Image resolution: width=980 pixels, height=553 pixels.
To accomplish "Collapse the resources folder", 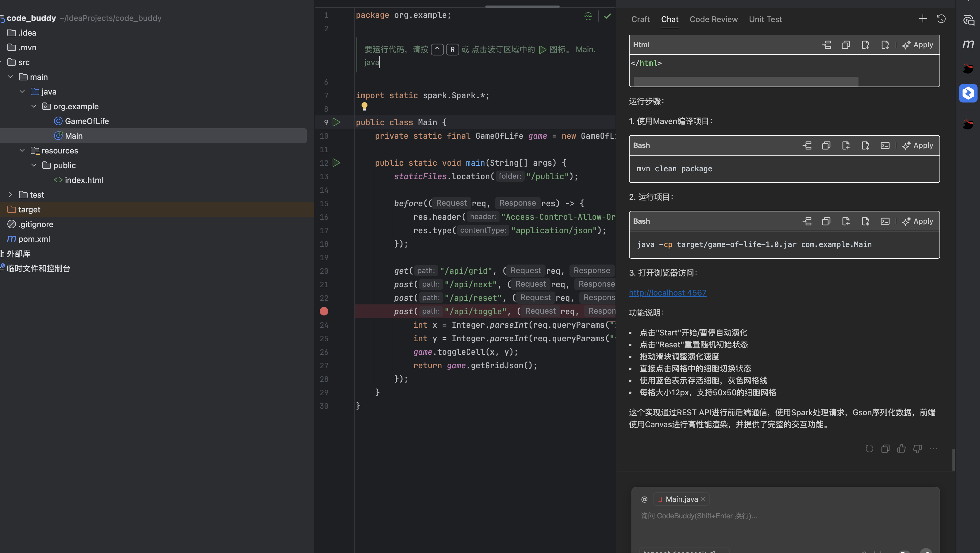I will pyautogui.click(x=22, y=150).
